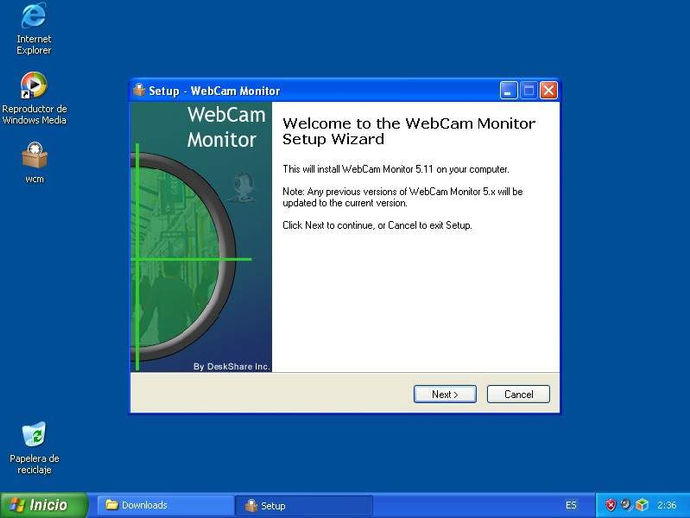Click the 'Click Next to continue' text

pos(377,225)
